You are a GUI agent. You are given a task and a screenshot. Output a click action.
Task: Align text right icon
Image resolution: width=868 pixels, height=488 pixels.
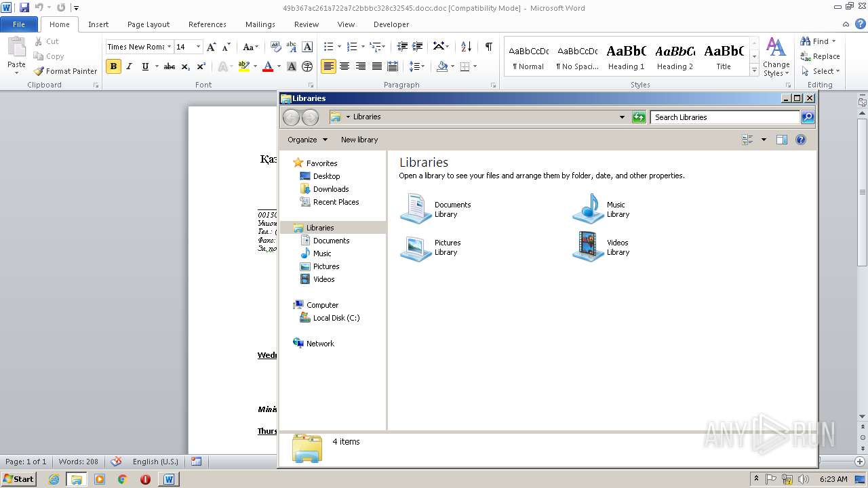pos(360,66)
